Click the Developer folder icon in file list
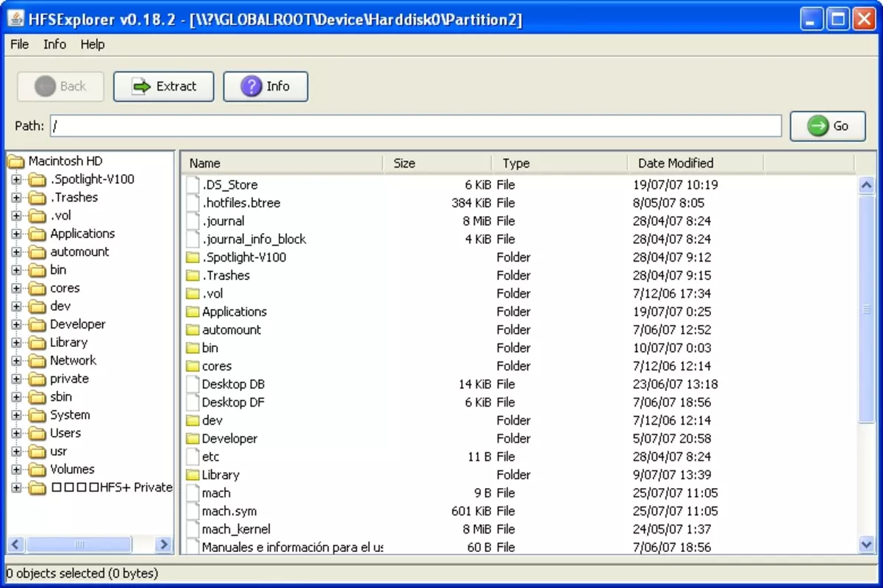The image size is (883, 588). click(193, 439)
